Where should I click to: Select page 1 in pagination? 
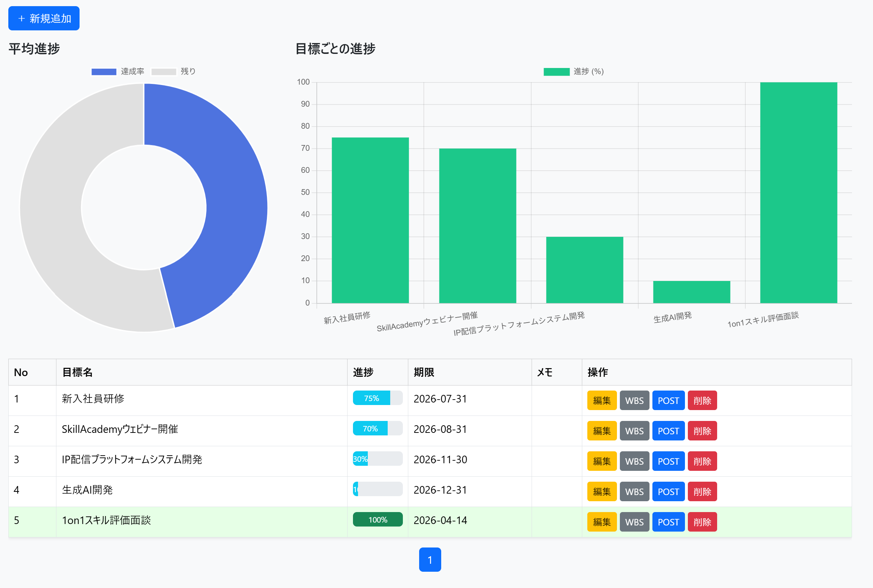430,559
